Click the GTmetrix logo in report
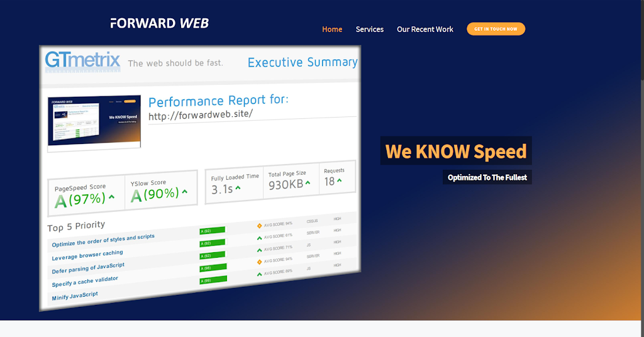The height and width of the screenshot is (337, 644). pyautogui.click(x=82, y=61)
